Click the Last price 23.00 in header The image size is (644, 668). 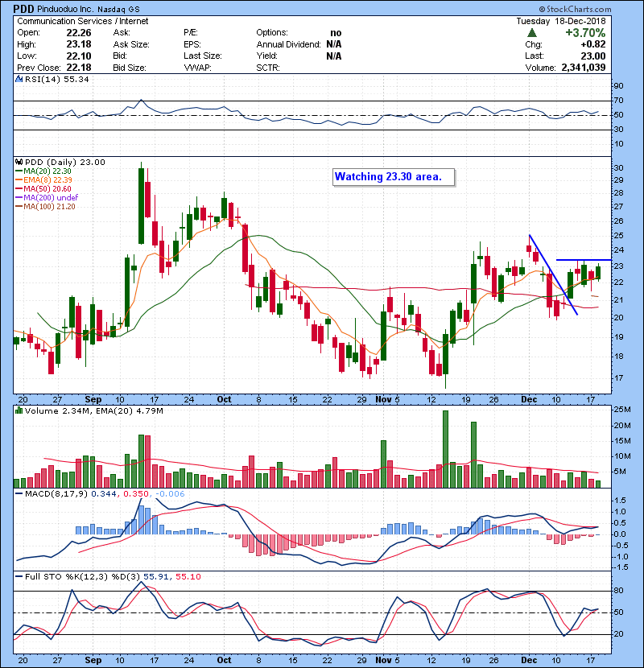click(x=592, y=56)
